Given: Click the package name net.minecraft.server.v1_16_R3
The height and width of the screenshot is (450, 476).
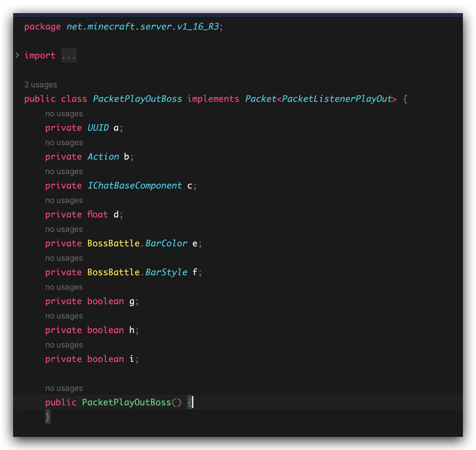Looking at the screenshot, I should (x=142, y=27).
